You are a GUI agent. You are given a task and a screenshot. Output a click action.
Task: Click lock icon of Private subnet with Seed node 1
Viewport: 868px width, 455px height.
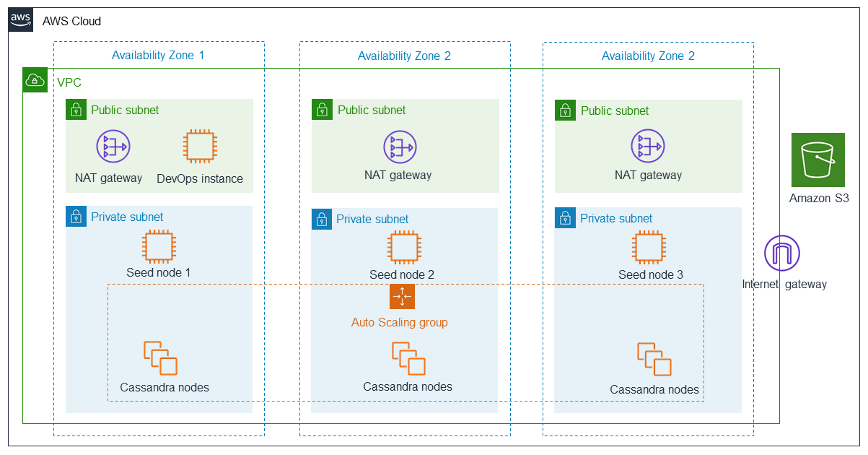[x=76, y=216]
